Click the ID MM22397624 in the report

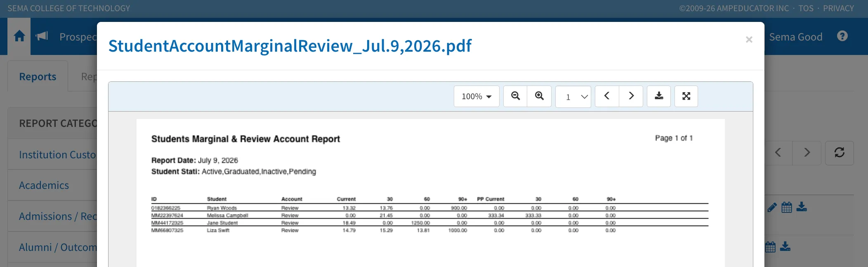point(167,215)
